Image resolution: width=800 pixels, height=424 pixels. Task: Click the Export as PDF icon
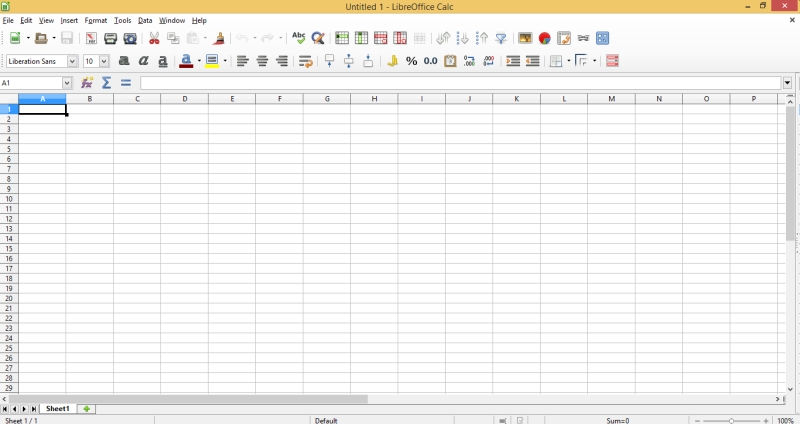[91, 38]
